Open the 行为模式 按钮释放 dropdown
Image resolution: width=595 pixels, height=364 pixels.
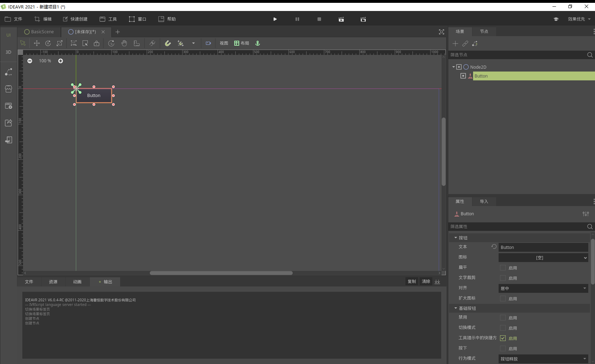(x=543, y=359)
